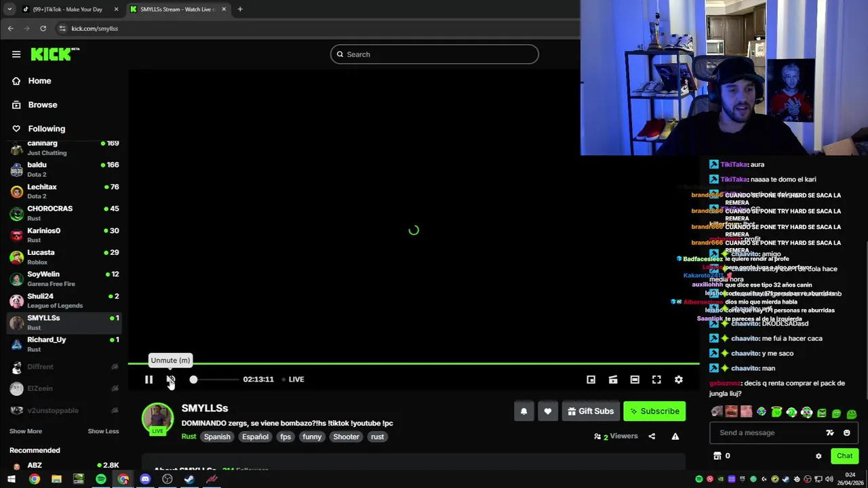This screenshot has height=488, width=868.
Task: Enter fullscreen mode in the player
Action: point(656,380)
